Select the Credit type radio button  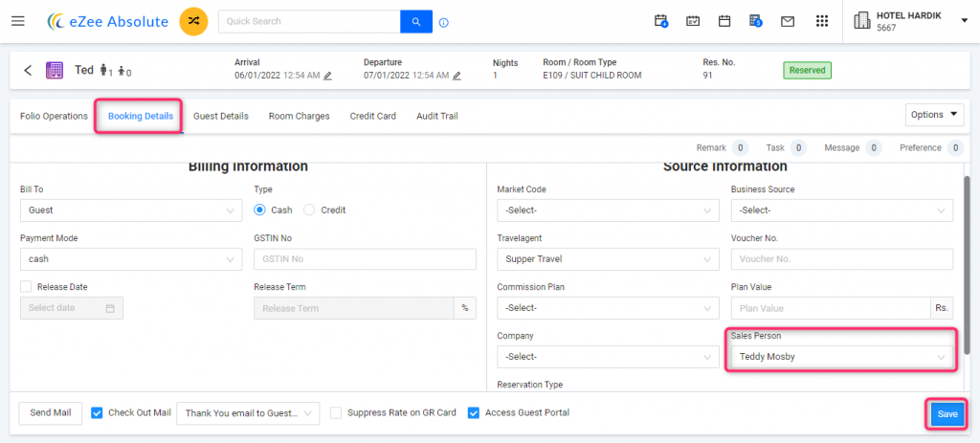pos(309,210)
